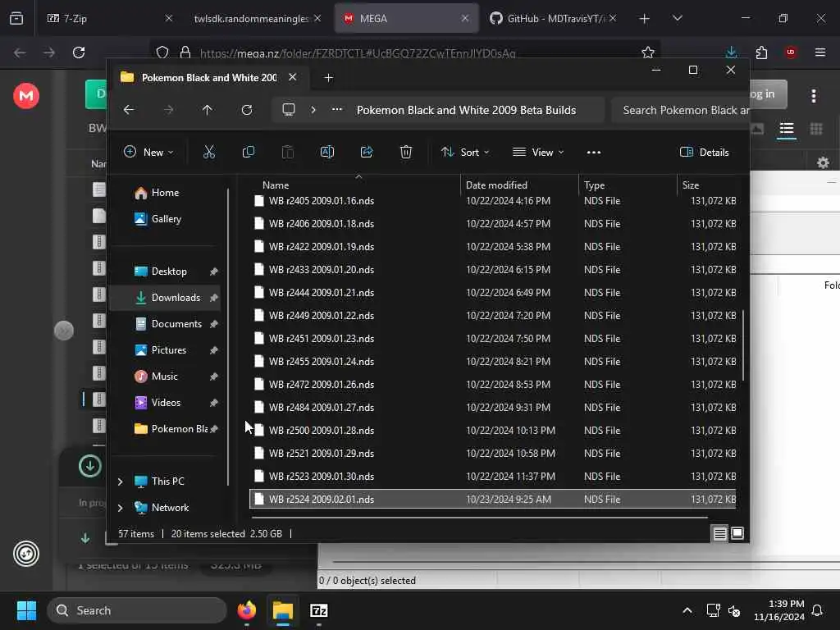
Task: Switch to the GitHub MDTravisYT browser tab
Action: (552, 18)
